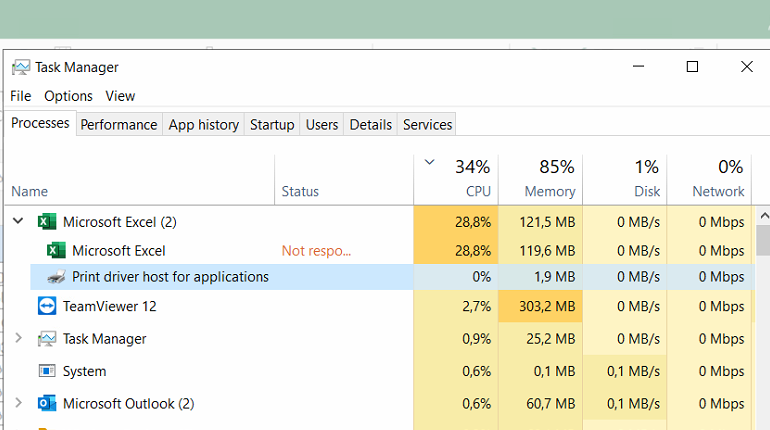This screenshot has height=430, width=770.
Task: Switch to the Performance tab
Action: click(118, 124)
